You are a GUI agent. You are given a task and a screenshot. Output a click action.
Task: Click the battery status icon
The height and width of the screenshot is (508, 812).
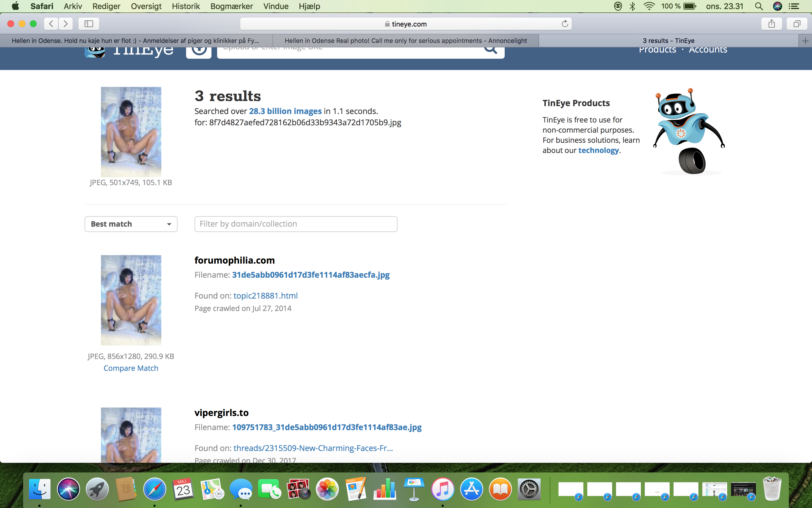coord(690,6)
